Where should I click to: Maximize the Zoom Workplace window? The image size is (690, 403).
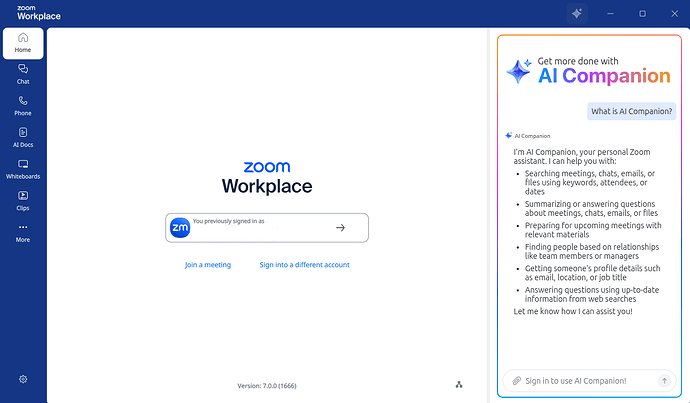coord(642,13)
